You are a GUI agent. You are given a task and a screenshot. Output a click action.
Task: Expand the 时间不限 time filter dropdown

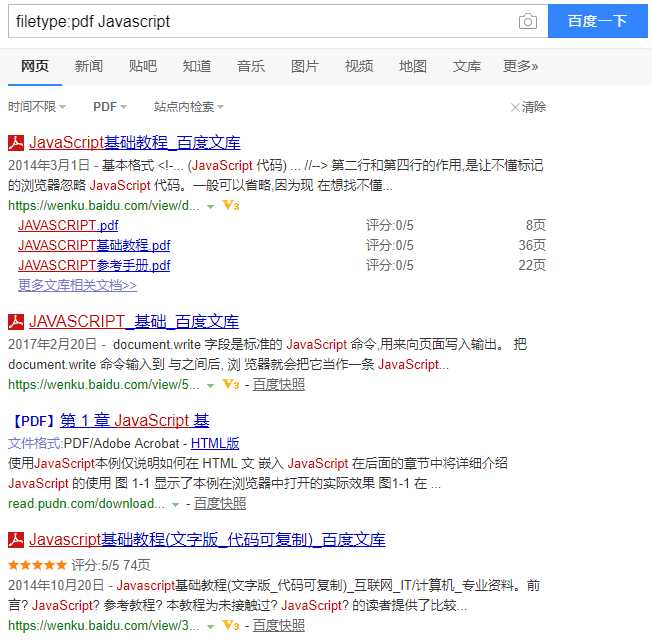point(37,107)
